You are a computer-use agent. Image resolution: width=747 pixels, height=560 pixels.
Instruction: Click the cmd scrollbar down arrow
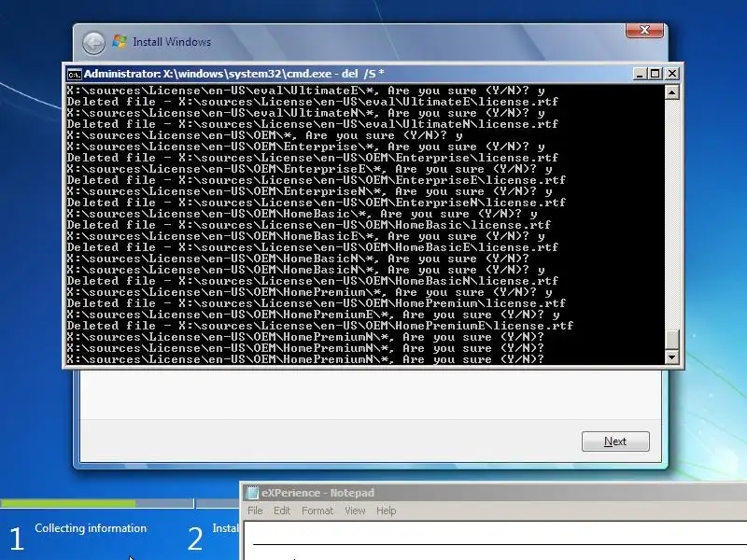(x=671, y=357)
